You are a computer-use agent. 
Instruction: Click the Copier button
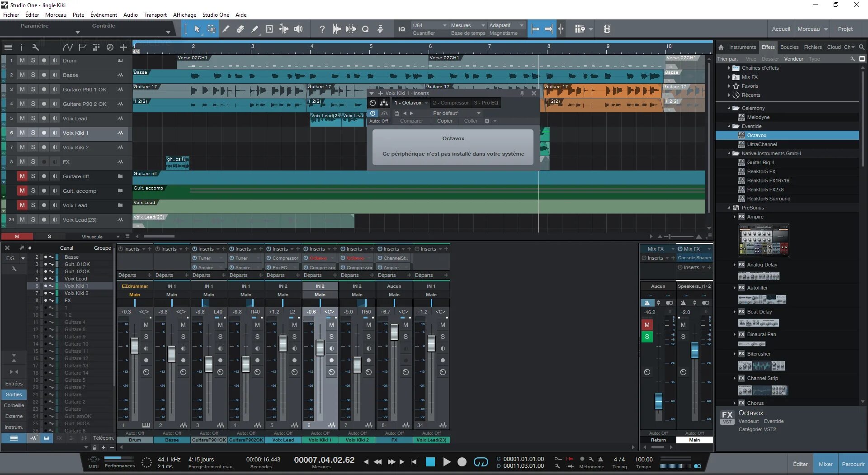(x=444, y=121)
